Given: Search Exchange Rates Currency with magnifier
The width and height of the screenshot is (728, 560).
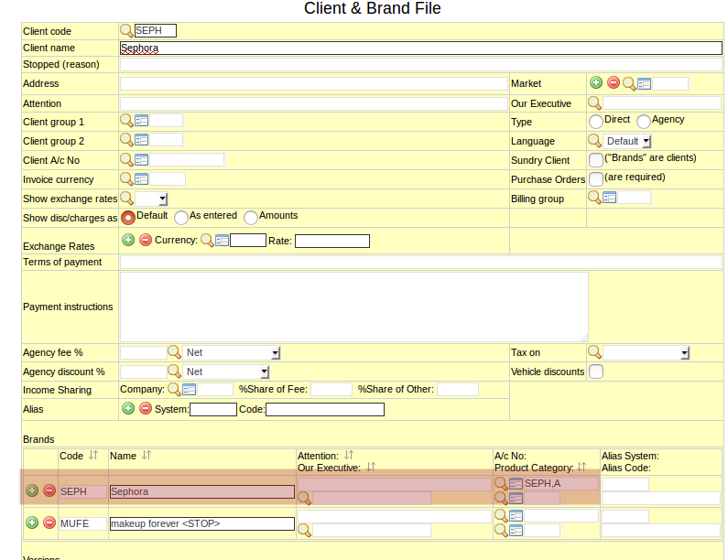Looking at the screenshot, I should pyautogui.click(x=207, y=241).
